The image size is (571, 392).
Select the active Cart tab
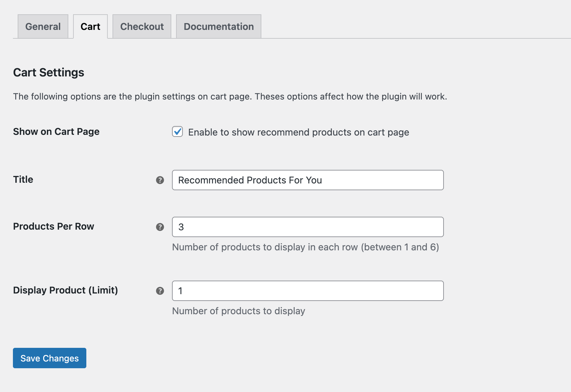(x=90, y=26)
